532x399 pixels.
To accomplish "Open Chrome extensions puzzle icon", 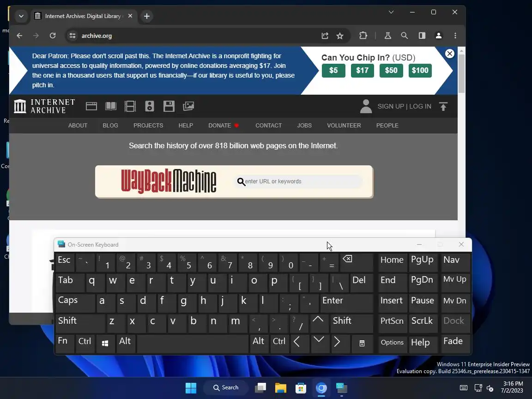I will [x=363, y=36].
